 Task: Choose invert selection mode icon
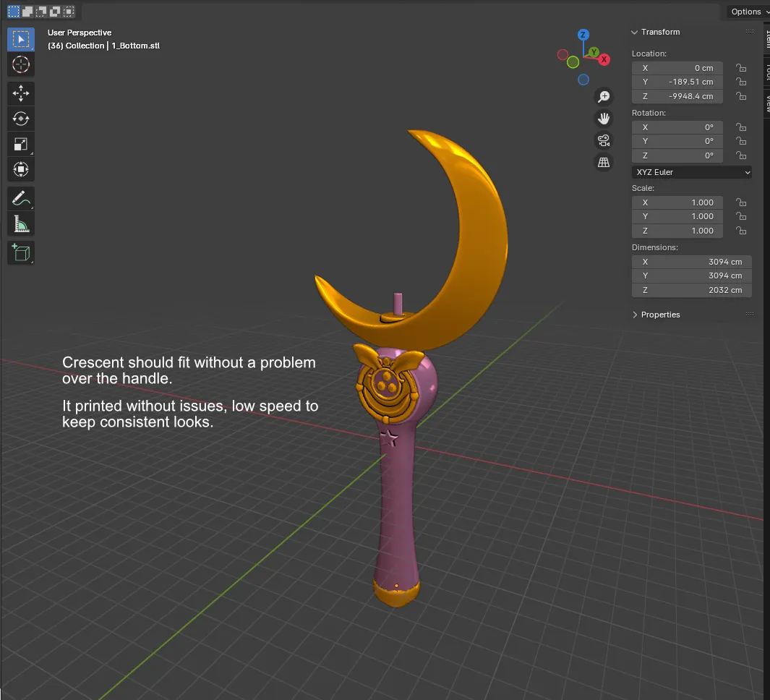point(55,12)
